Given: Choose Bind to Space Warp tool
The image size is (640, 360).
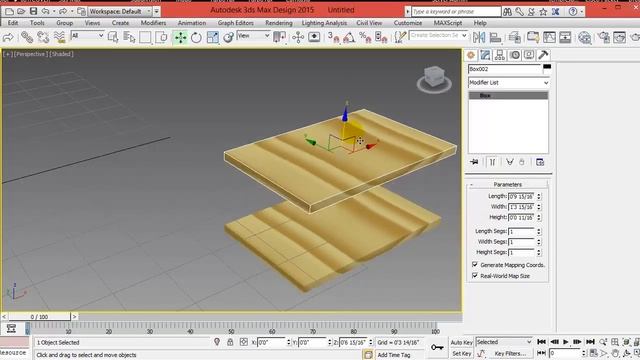Looking at the screenshot, I should coord(60,37).
